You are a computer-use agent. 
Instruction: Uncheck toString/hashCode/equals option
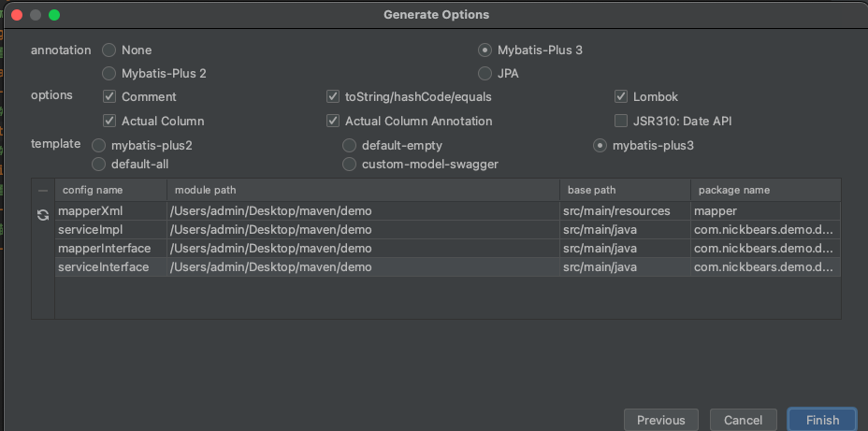pos(333,97)
